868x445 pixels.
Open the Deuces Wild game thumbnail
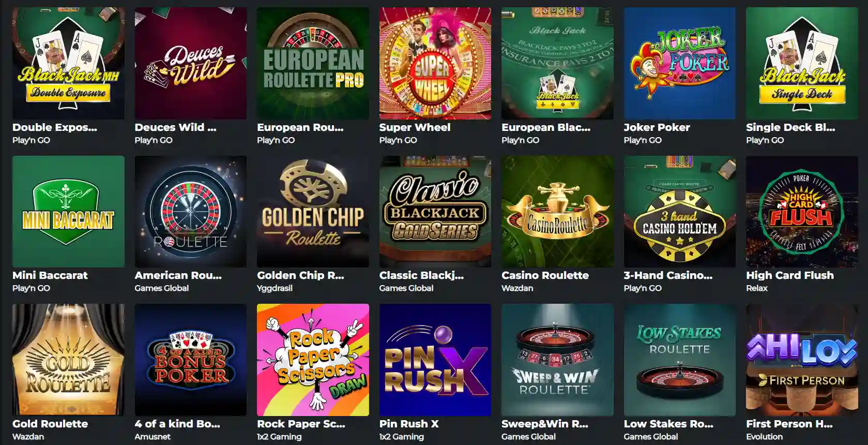click(191, 63)
